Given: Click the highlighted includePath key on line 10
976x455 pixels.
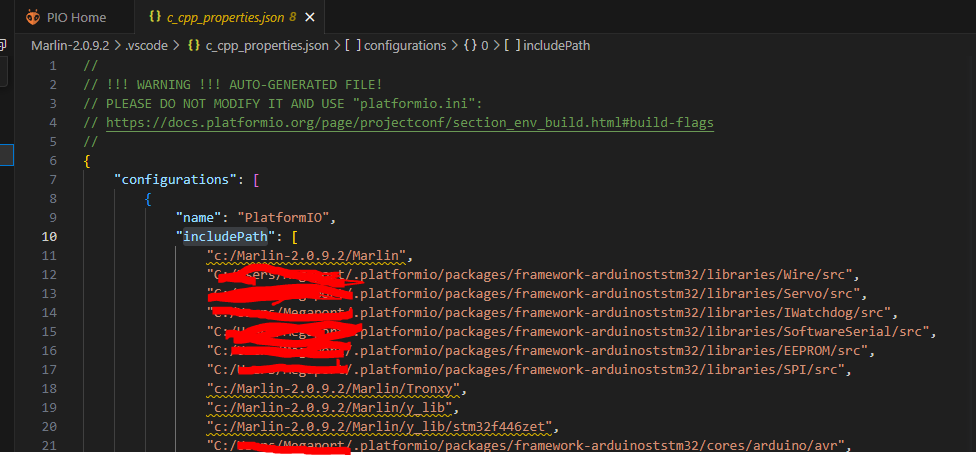Looking at the screenshot, I should point(225,237).
